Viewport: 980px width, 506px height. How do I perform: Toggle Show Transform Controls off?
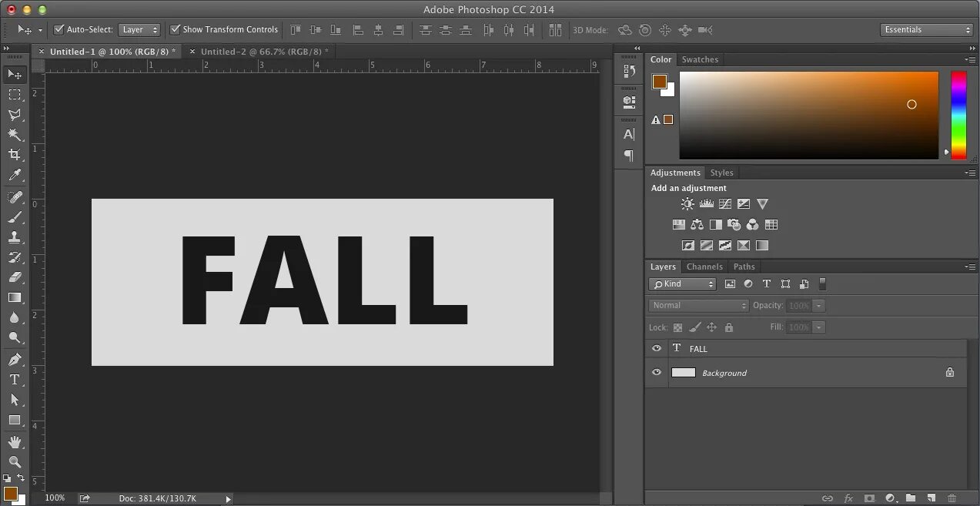[176, 29]
